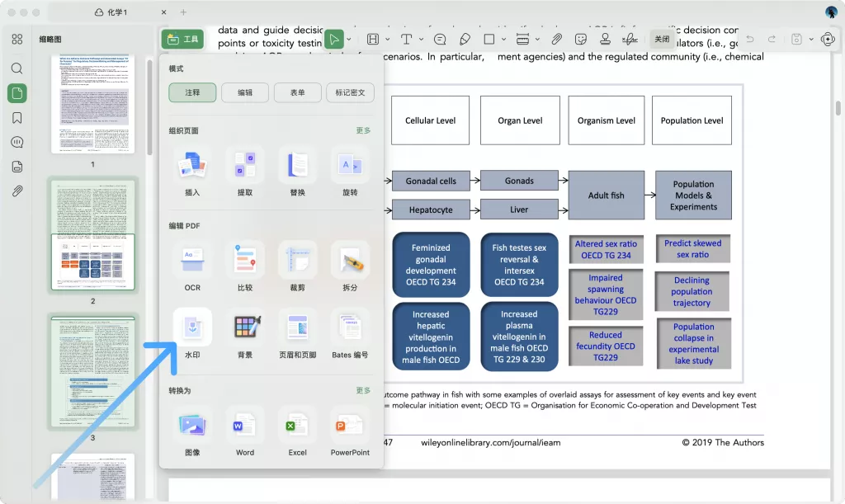
Task: Select the stamp tool
Action: (x=605, y=39)
